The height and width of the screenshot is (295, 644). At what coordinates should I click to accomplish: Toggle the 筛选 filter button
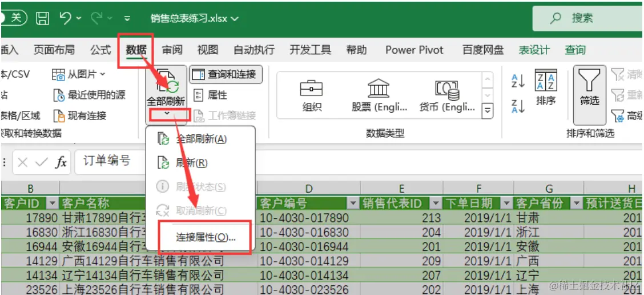(x=589, y=95)
